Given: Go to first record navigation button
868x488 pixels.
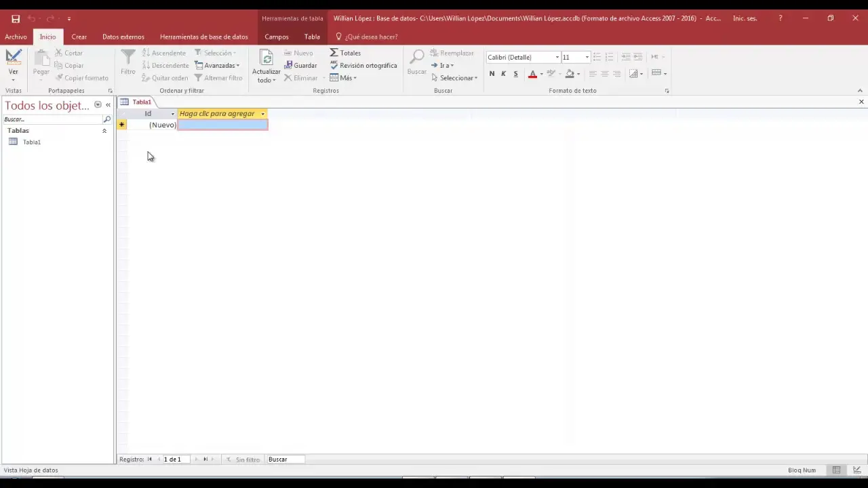Looking at the screenshot, I should [150, 460].
